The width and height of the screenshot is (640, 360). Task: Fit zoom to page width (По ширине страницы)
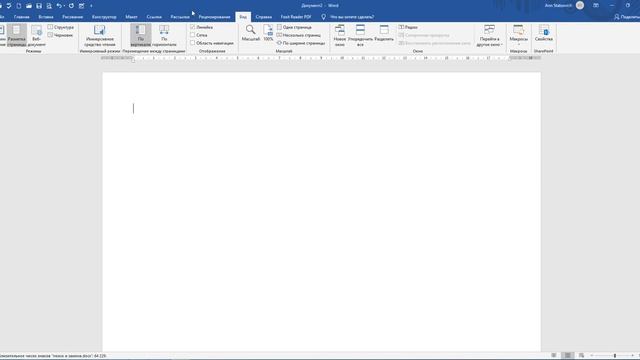301,43
